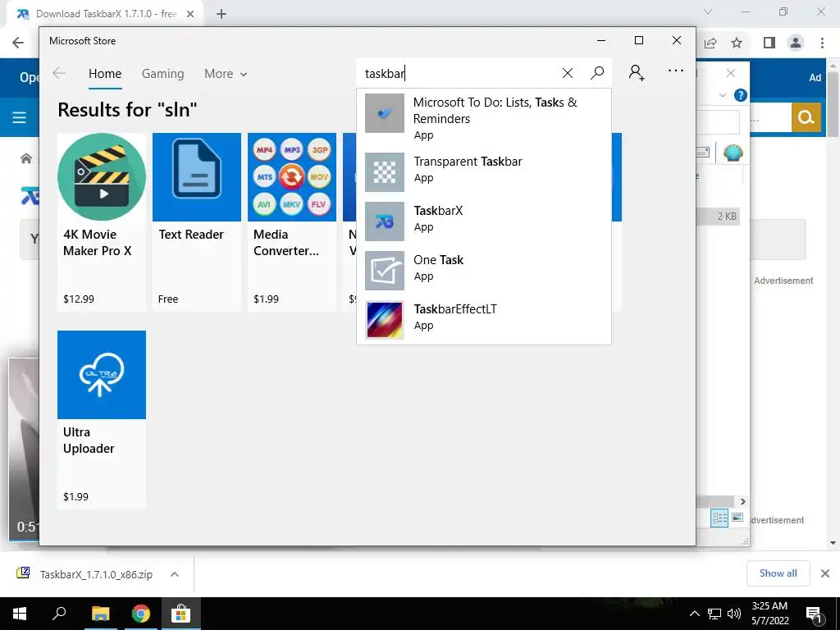Open Chrome tab search chevron
This screenshot has height=630, width=840.
[708, 11]
